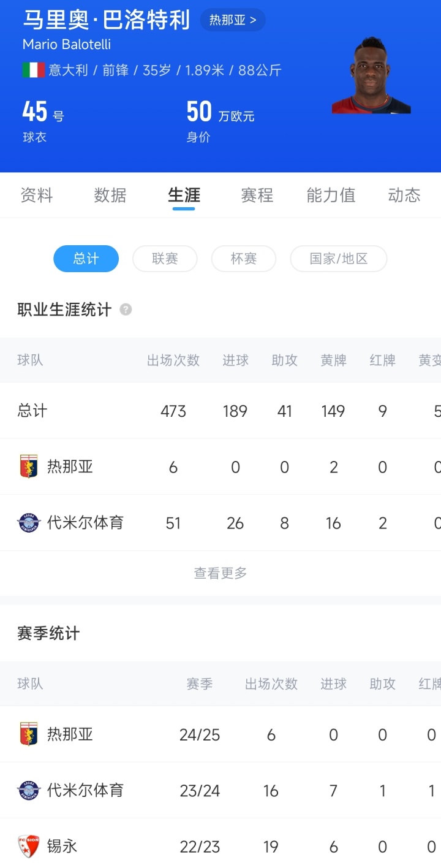
Task: Tap the Genoa crest in career totals
Action: coord(29,466)
